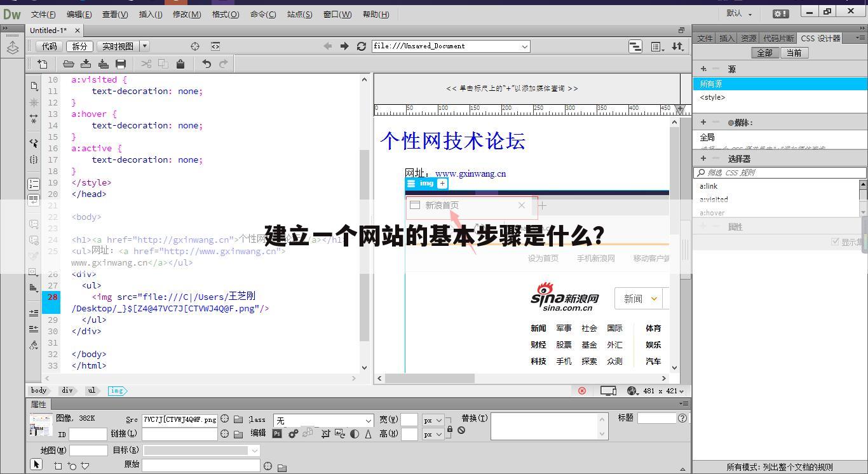Open the 文件(F) menu
868x474 pixels.
click(43, 14)
